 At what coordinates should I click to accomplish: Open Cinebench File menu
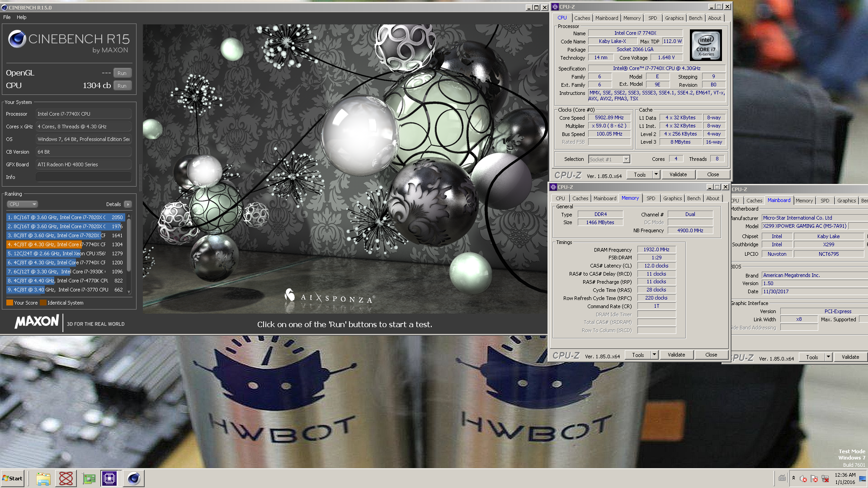point(7,17)
